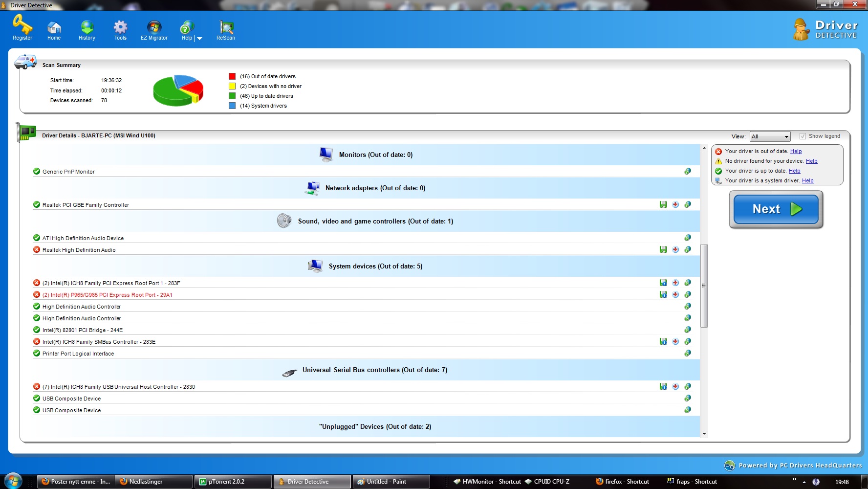Click floppy download icon for Realtek High Definition Audio
The height and width of the screenshot is (489, 868).
click(663, 249)
